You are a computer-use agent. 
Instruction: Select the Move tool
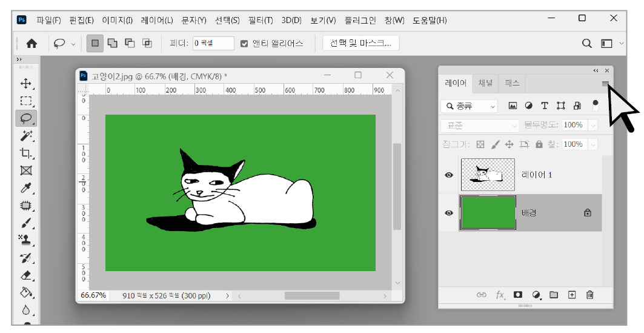coord(26,84)
